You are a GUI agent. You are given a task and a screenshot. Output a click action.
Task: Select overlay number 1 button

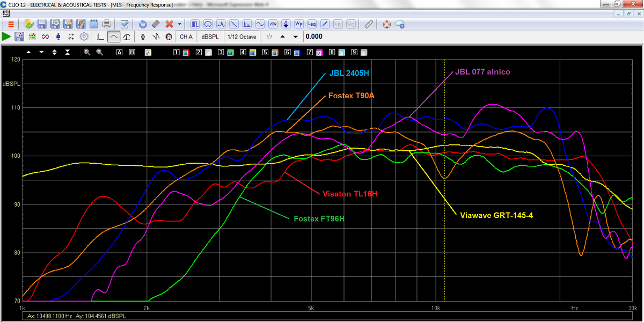[x=176, y=52]
